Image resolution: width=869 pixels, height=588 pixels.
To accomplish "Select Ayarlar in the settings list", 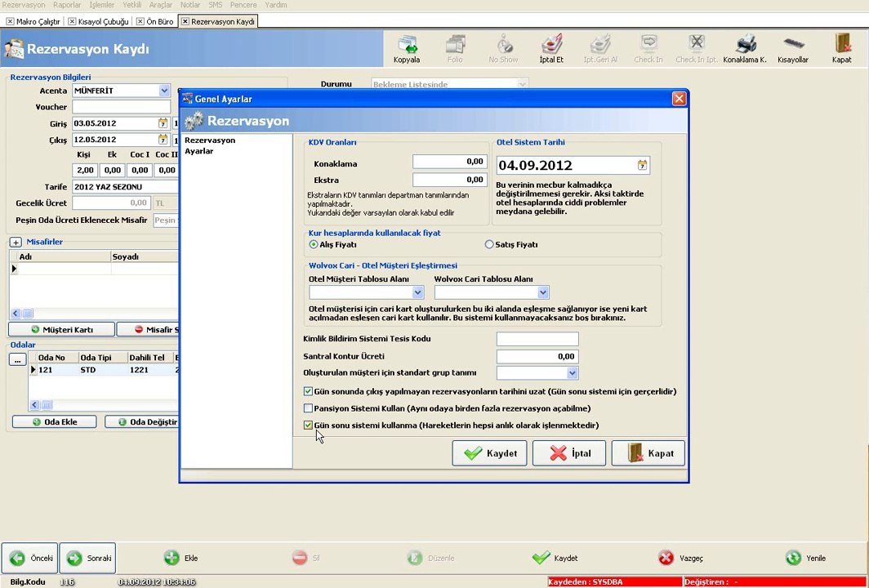I will pyautogui.click(x=199, y=151).
